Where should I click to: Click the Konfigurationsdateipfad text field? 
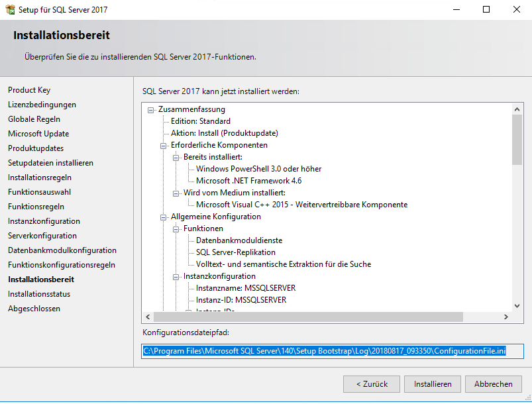[333, 351]
